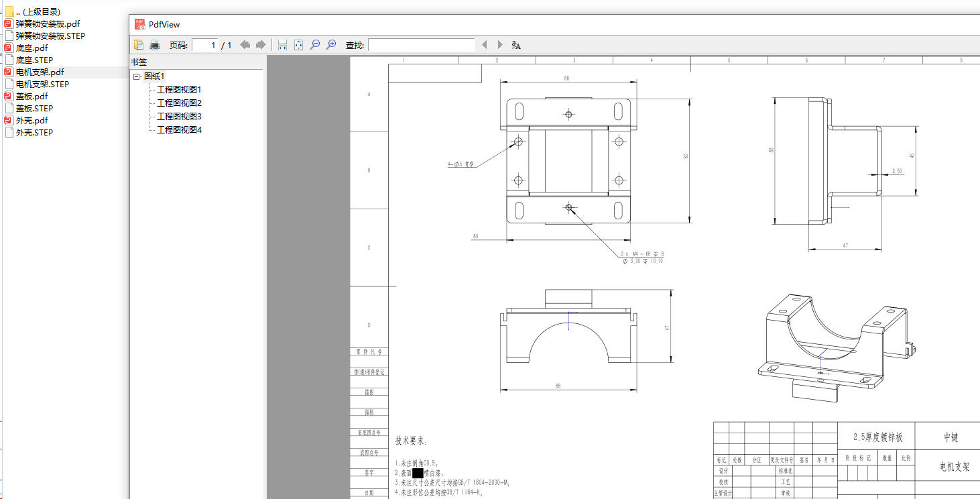980x499 pixels.
Task: Click the fit width icon
Action: (282, 45)
